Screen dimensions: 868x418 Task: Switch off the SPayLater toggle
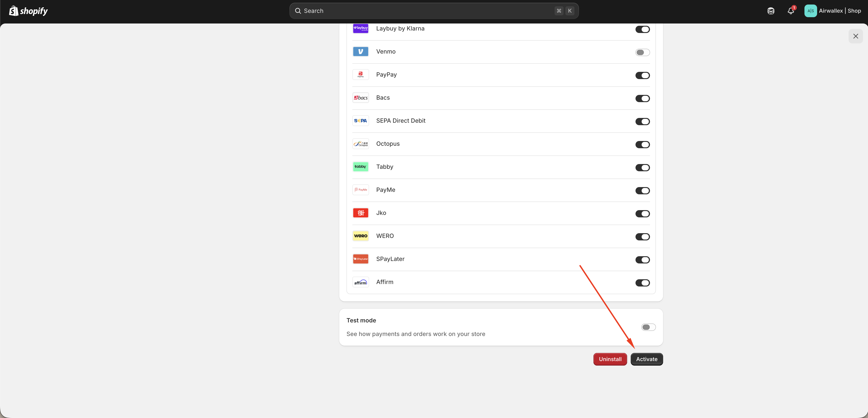[x=642, y=260]
